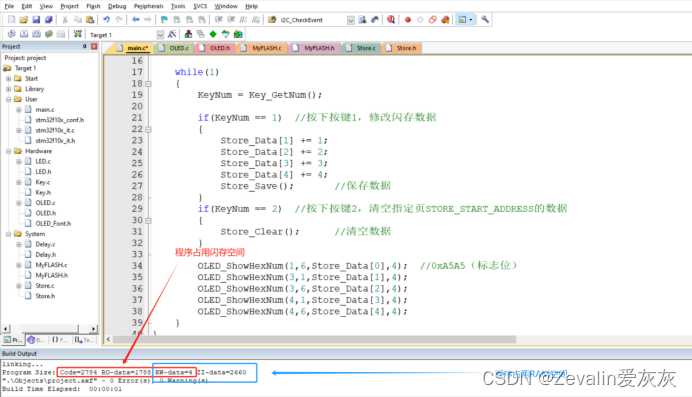The width and height of the screenshot is (692, 397).
Task: Open the I2C_CheckEvent search box dropdown arrow
Action: 351,20
